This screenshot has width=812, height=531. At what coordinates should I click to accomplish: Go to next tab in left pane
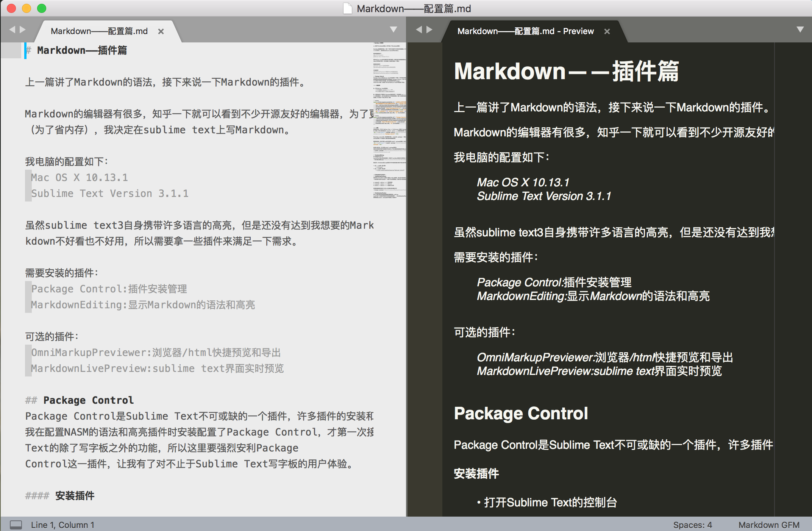[x=23, y=30]
